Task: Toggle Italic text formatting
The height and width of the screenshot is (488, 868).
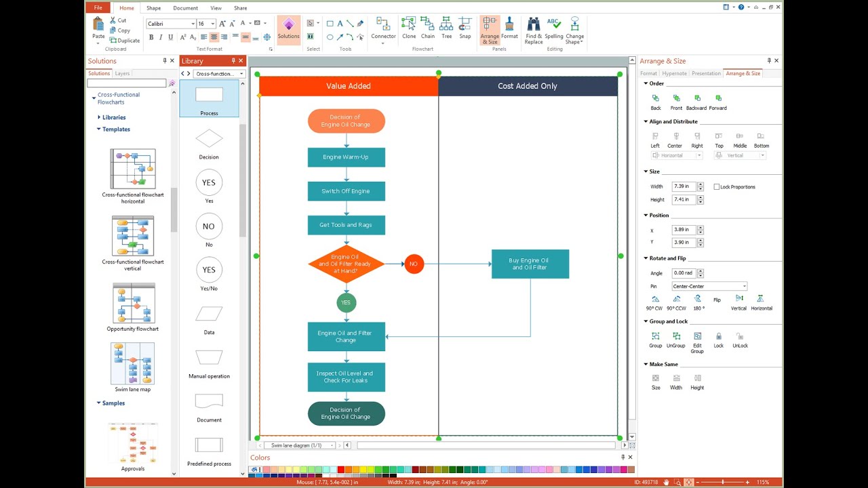Action: pos(161,37)
